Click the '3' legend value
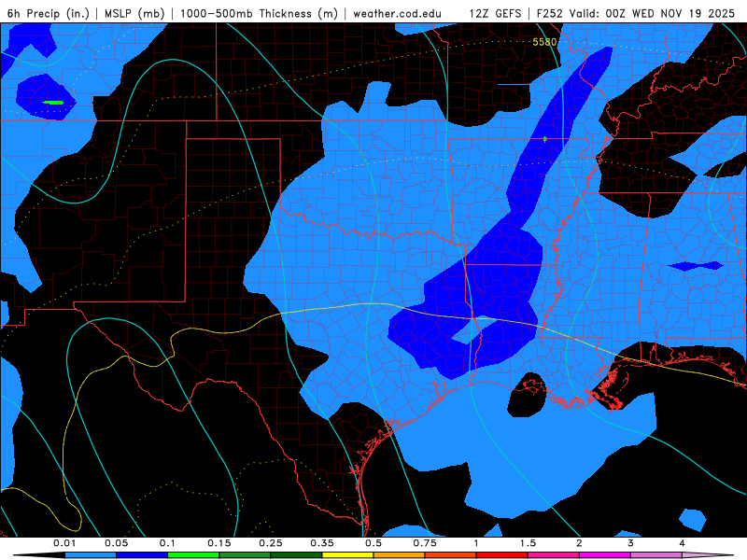Screen dimensions: 747x560 pyautogui.click(x=631, y=543)
